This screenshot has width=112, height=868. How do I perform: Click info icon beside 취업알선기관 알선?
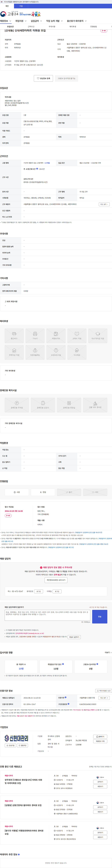pos(63,664)
